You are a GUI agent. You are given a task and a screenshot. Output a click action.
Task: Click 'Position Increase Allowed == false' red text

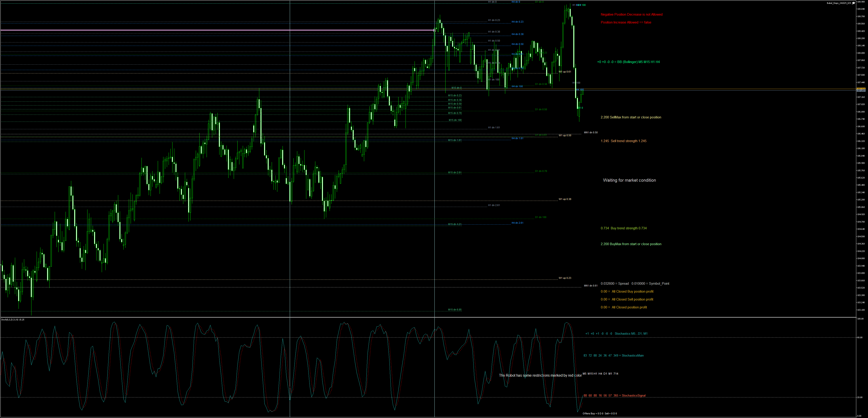[x=626, y=23]
